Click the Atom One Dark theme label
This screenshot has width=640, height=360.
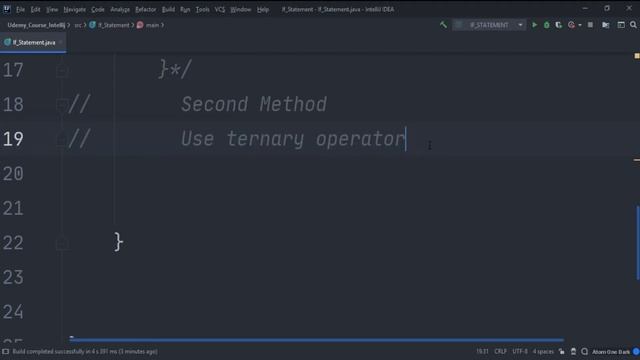click(611, 351)
